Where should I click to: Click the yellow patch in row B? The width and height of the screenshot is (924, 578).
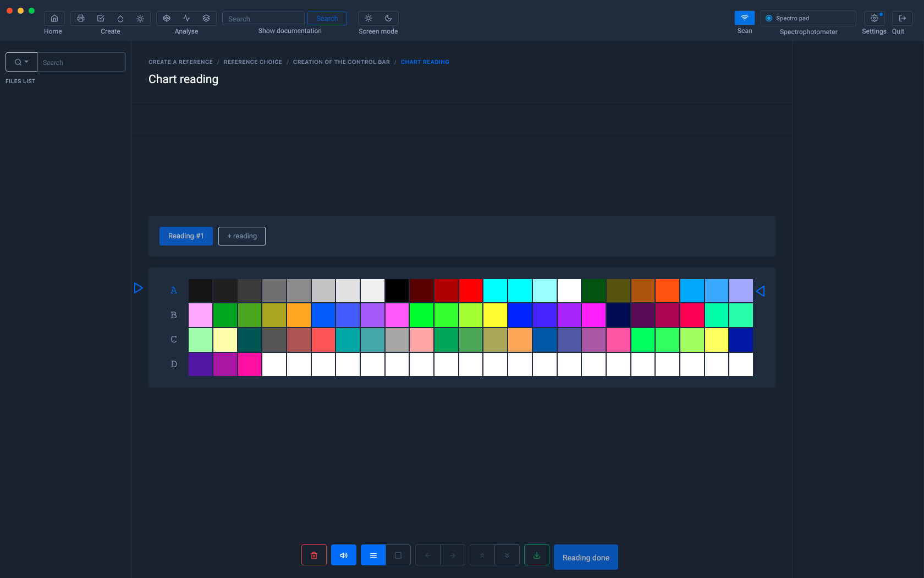496,315
